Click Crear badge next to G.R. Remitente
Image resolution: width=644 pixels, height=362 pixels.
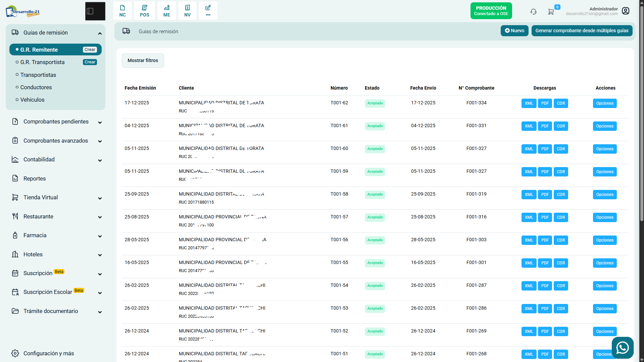pos(90,50)
